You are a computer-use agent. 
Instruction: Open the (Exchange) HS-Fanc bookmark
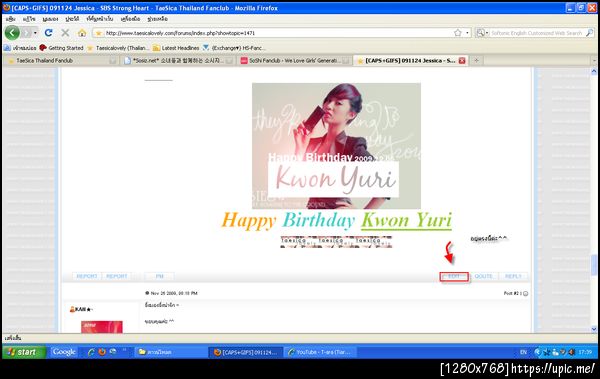pyautogui.click(x=234, y=48)
